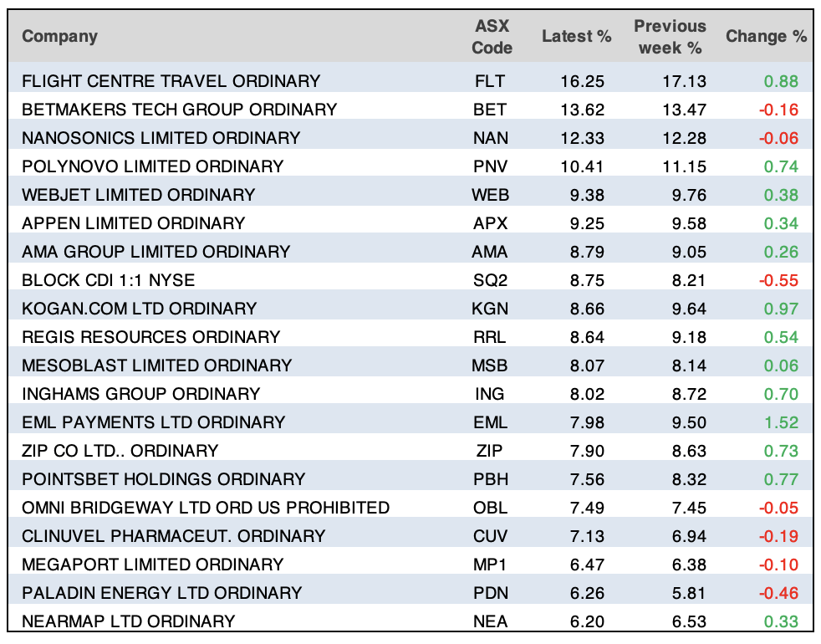Click the WEB ticker code
Image resolution: width=821 pixels, height=644 pixels.
coord(490,195)
